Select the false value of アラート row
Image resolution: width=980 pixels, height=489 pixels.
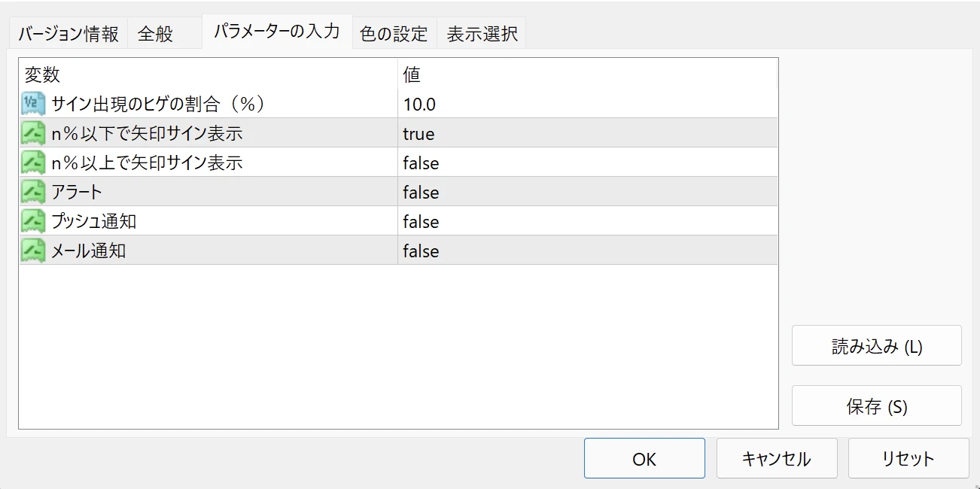coord(421,193)
